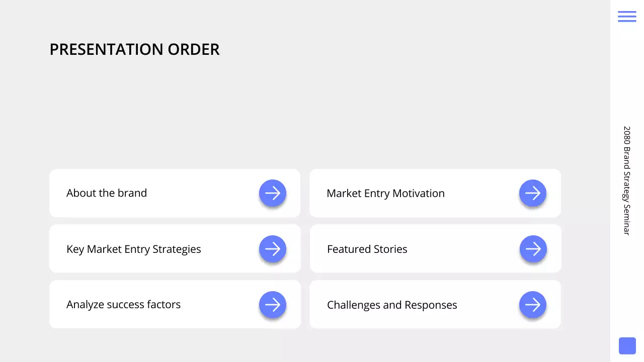
Task: Click the blue square in sidebar corner
Action: (627, 346)
